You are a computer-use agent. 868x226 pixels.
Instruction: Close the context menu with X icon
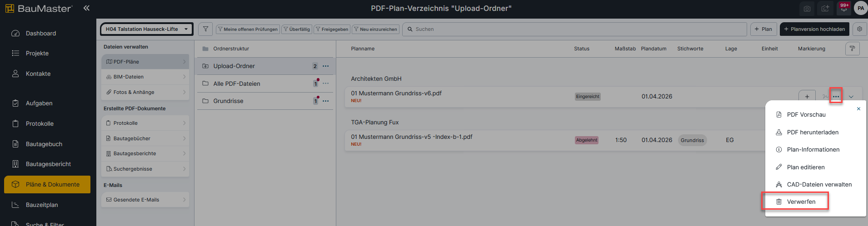point(858,109)
